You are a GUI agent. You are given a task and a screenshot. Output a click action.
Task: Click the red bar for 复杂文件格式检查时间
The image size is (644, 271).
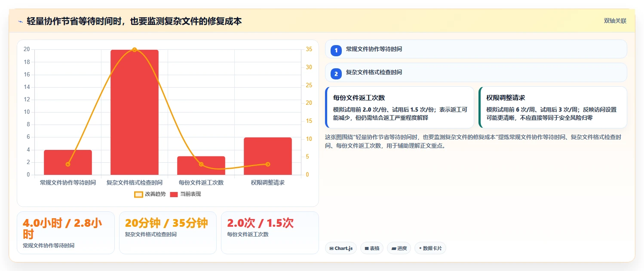coord(135,112)
